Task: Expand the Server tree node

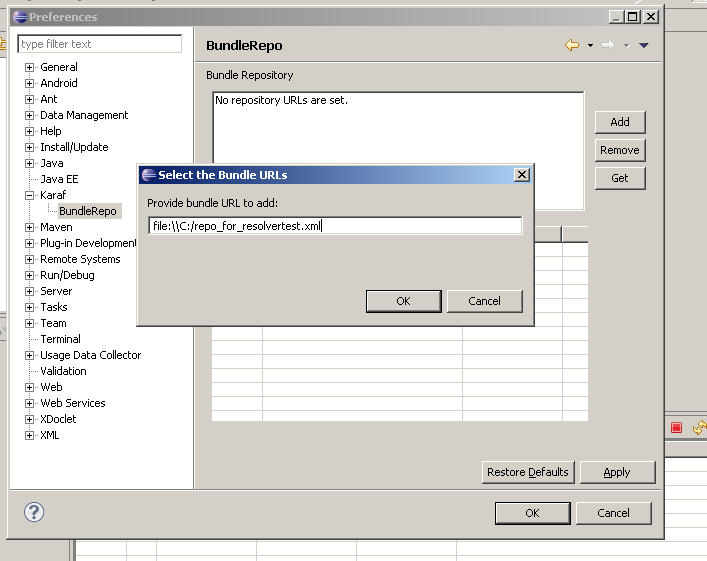Action: coord(29,292)
